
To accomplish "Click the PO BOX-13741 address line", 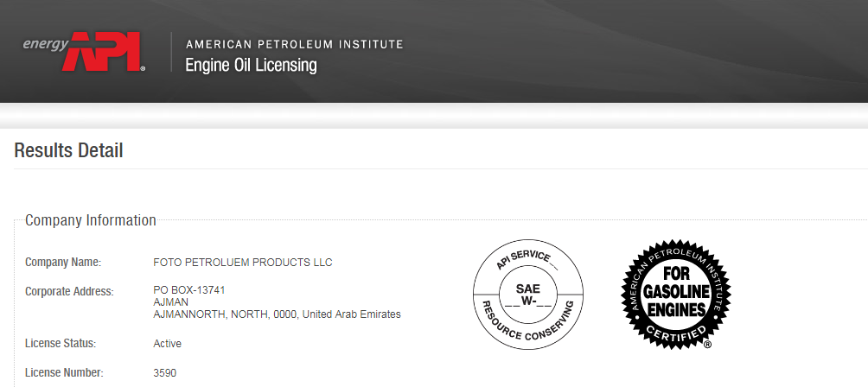I will pyautogui.click(x=189, y=290).
